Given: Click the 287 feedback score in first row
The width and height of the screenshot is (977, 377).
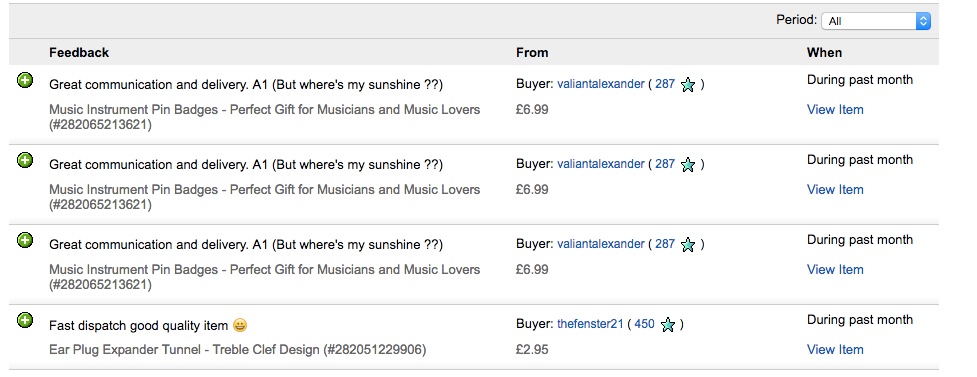Looking at the screenshot, I should [x=665, y=84].
